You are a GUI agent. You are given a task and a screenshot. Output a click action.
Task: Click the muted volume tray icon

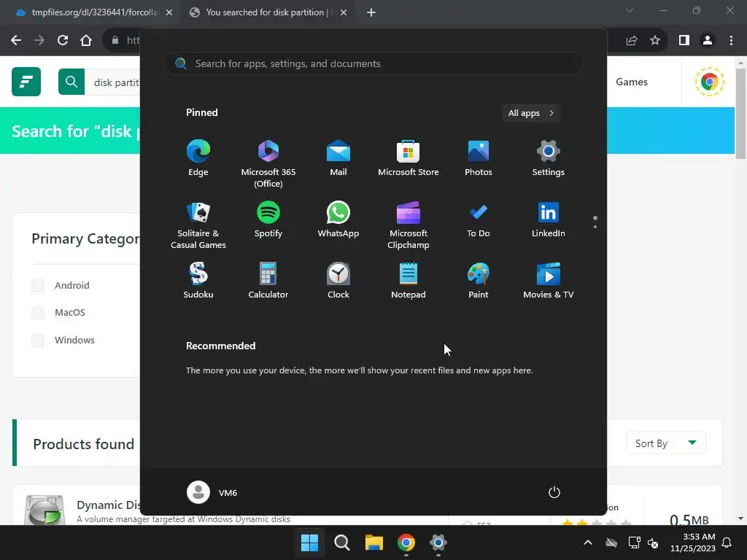click(653, 542)
